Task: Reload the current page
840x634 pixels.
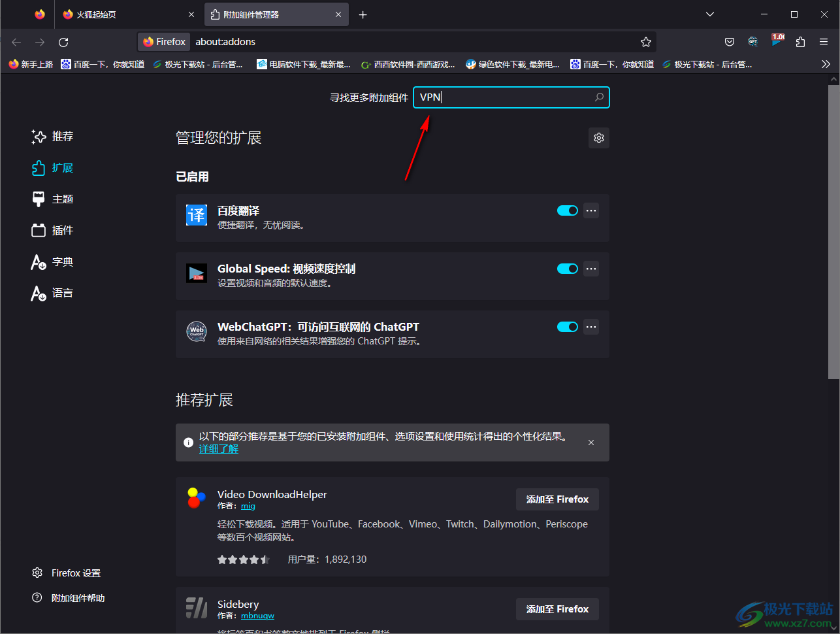Action: tap(63, 42)
